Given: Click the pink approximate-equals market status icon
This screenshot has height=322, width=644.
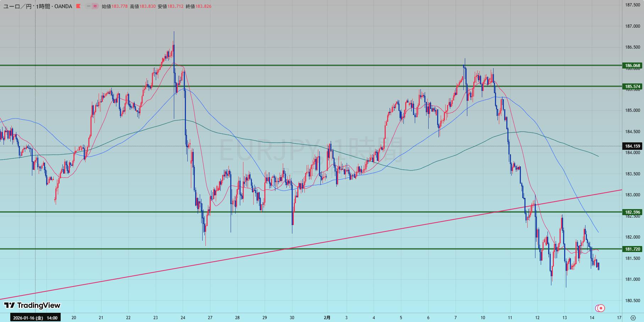Looking at the screenshot, I should coord(95,6).
